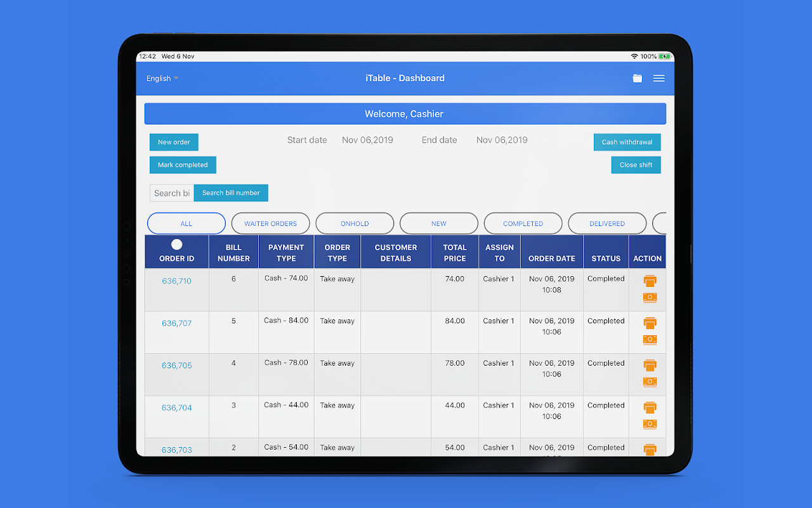Open the Start date Nov 06,2019 picker

pyautogui.click(x=367, y=140)
